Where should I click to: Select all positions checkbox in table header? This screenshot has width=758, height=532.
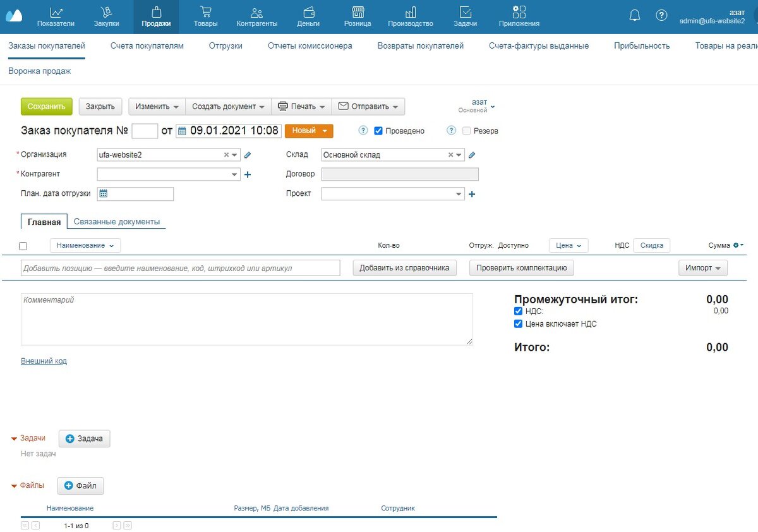pyautogui.click(x=23, y=246)
